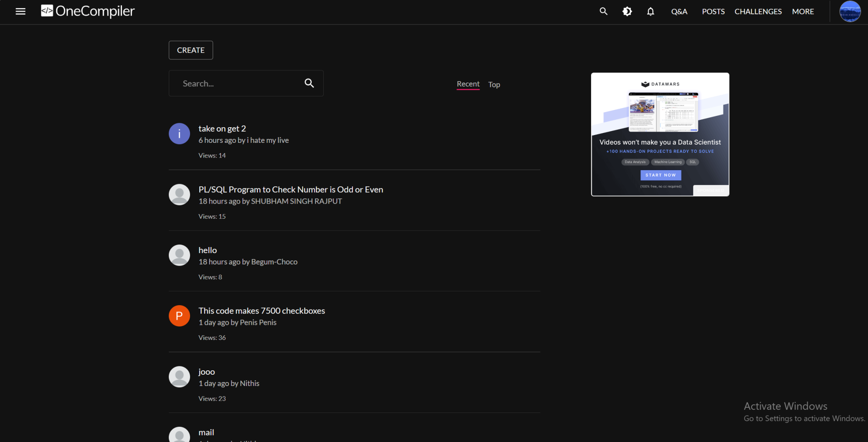The image size is (868, 442).
Task: Click the orange 'P' author avatar
Action: pyautogui.click(x=179, y=316)
